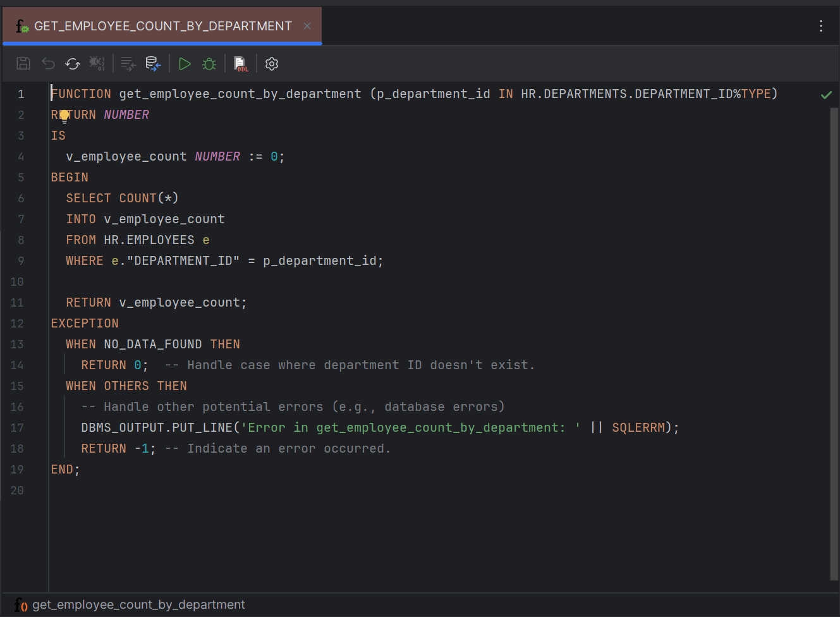Select the GET_EMPLOYEE_COUNT_BY_DEPARTMENT tab
Viewport: 840px width, 617px height.
(x=164, y=26)
